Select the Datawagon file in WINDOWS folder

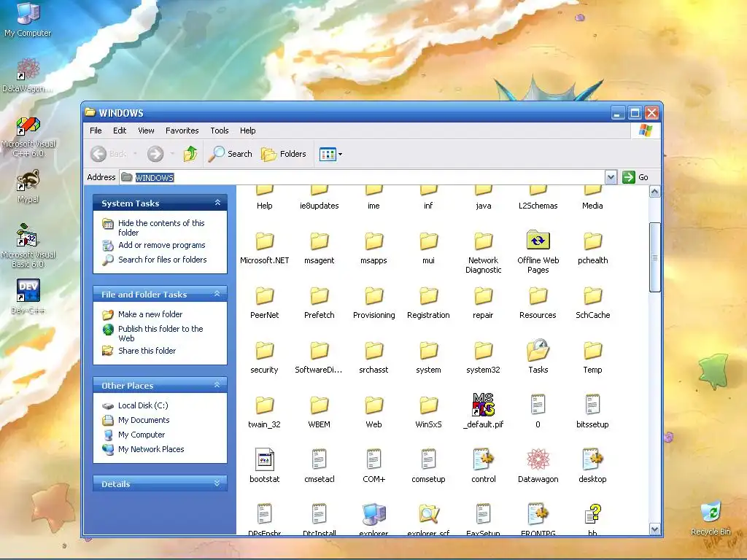[x=538, y=459]
